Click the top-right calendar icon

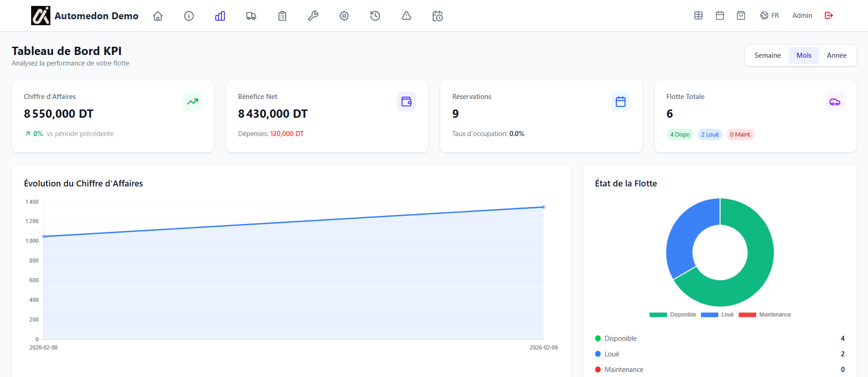(720, 16)
